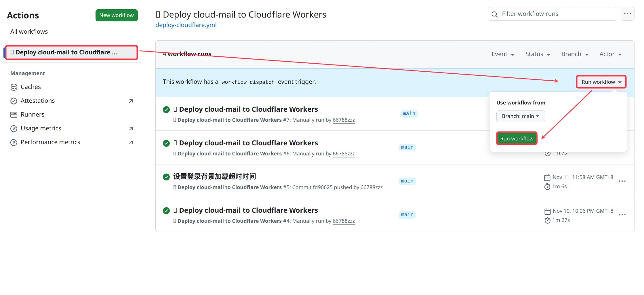Screen dimensions: 644x295
Task: Select All workflows in the sidebar
Action: tap(29, 31)
